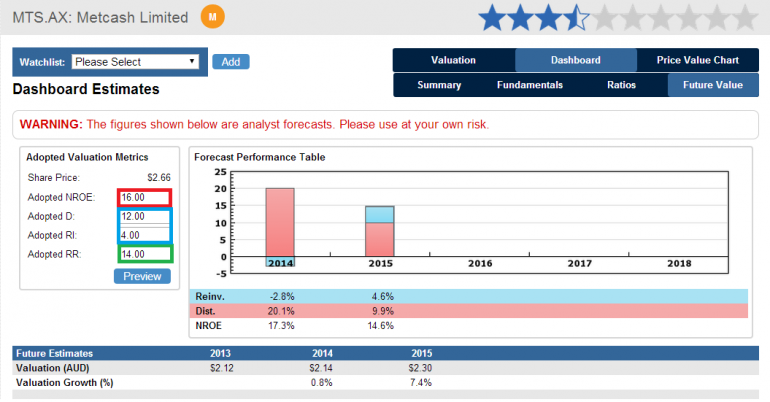Open the Price Value Chart tab
Viewport: 770px width, 402px height.
click(697, 60)
